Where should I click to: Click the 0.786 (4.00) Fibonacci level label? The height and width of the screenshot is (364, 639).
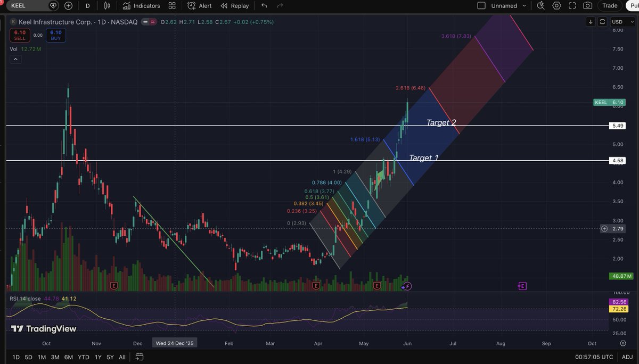(x=327, y=183)
